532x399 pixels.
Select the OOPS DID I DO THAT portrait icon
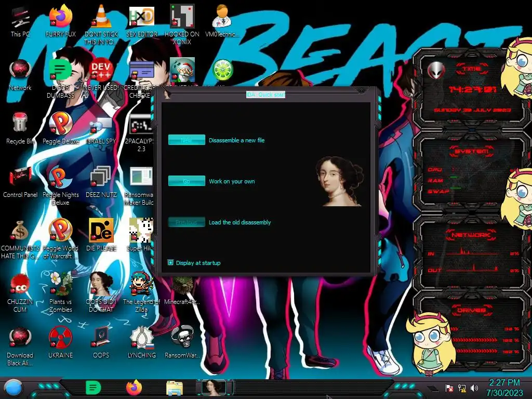pyautogui.click(x=101, y=292)
